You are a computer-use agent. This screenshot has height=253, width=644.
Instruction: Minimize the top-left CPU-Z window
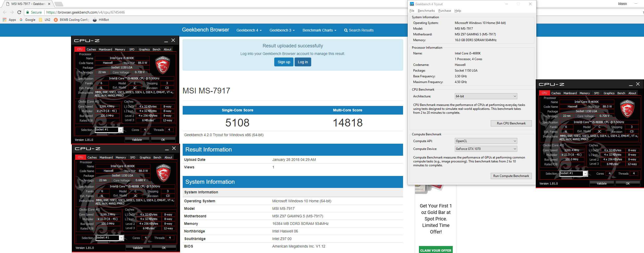point(166,41)
